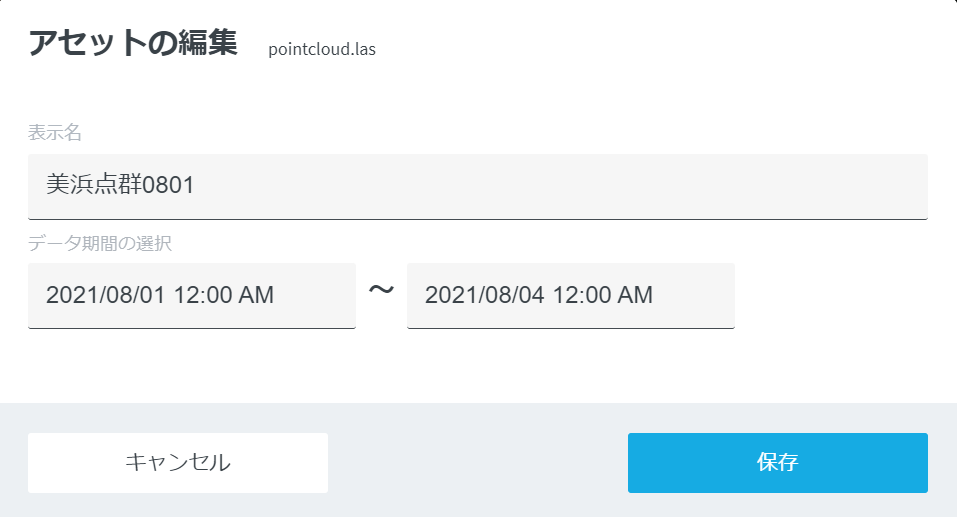Click the ～ separator between dates
This screenshot has height=517, width=957.
[381, 291]
